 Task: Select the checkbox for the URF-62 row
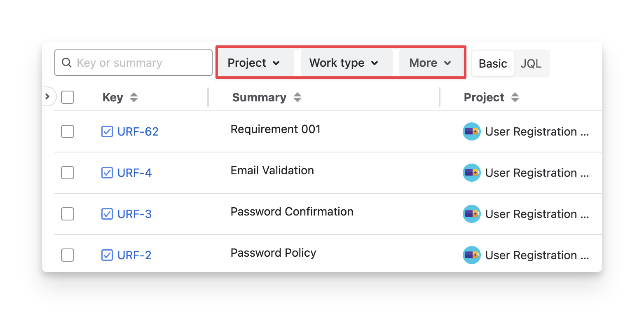click(68, 131)
